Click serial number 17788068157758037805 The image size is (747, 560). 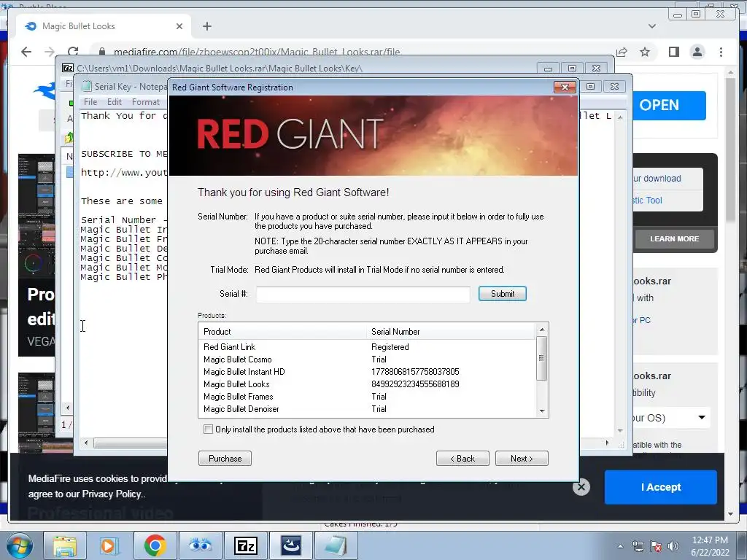point(415,371)
